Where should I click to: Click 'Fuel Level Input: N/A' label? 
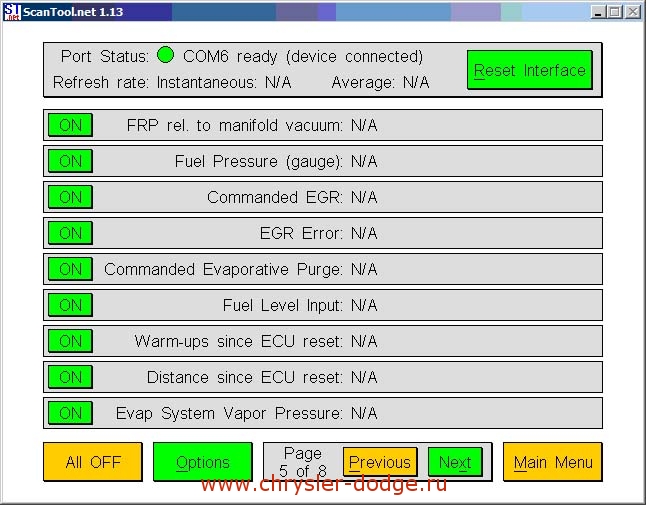point(300,305)
